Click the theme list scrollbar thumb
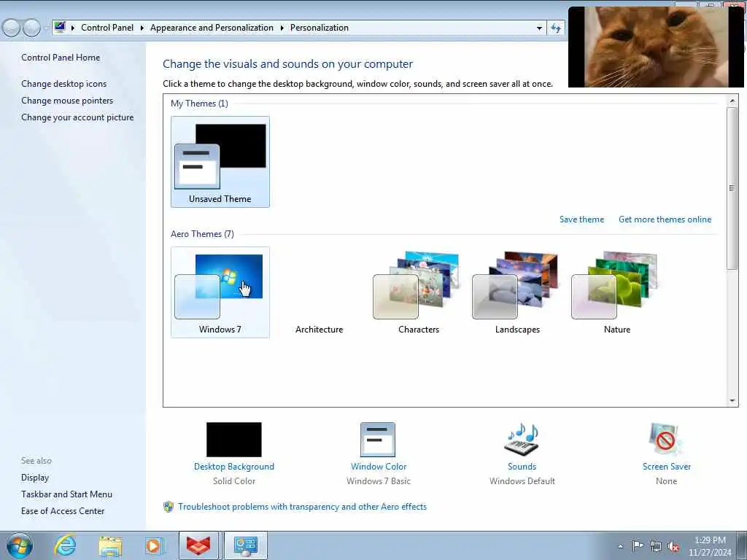Image resolution: width=747 pixels, height=560 pixels. pyautogui.click(x=732, y=189)
